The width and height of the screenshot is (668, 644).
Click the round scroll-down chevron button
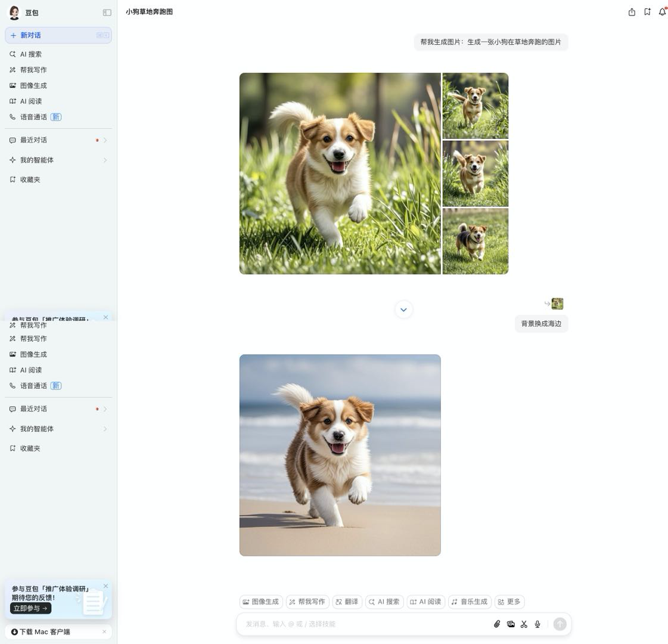[x=403, y=309]
